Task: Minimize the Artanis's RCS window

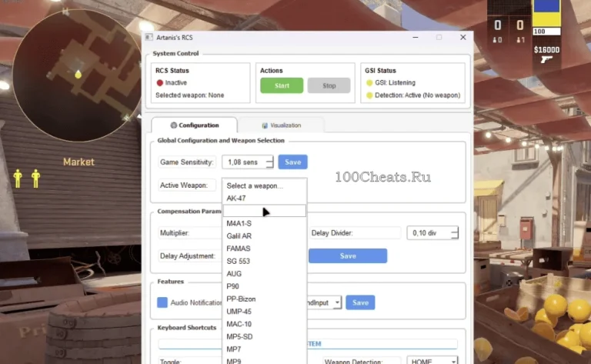Action: point(416,37)
